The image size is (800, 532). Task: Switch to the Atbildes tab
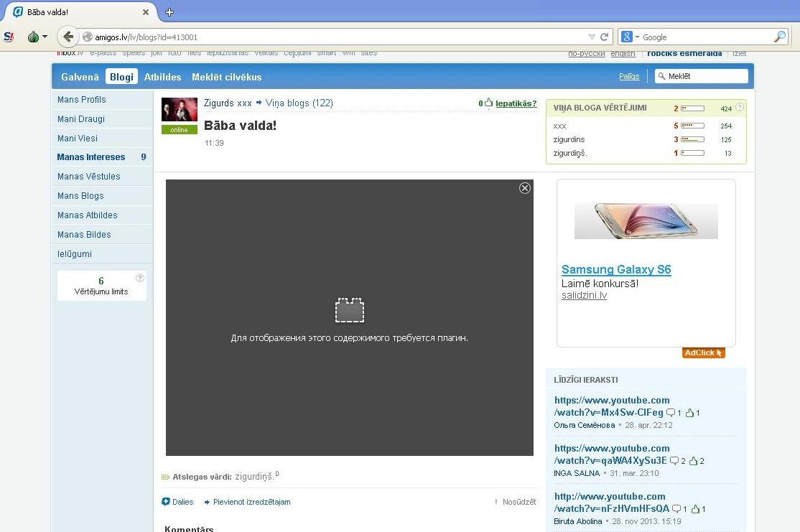162,77
